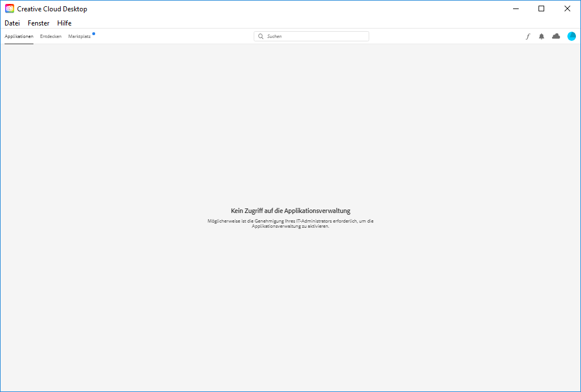View notifications with the bell icon
581x392 pixels.
click(x=541, y=36)
